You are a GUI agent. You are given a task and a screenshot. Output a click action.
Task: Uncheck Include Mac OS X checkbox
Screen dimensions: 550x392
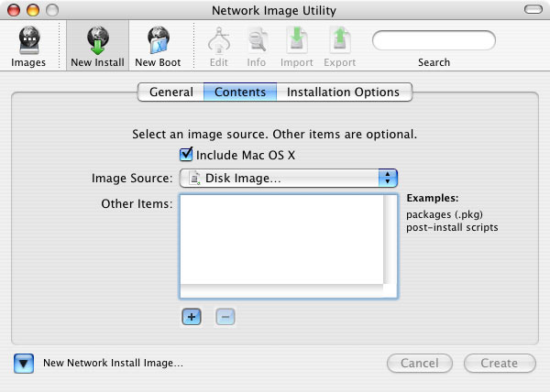click(x=186, y=155)
